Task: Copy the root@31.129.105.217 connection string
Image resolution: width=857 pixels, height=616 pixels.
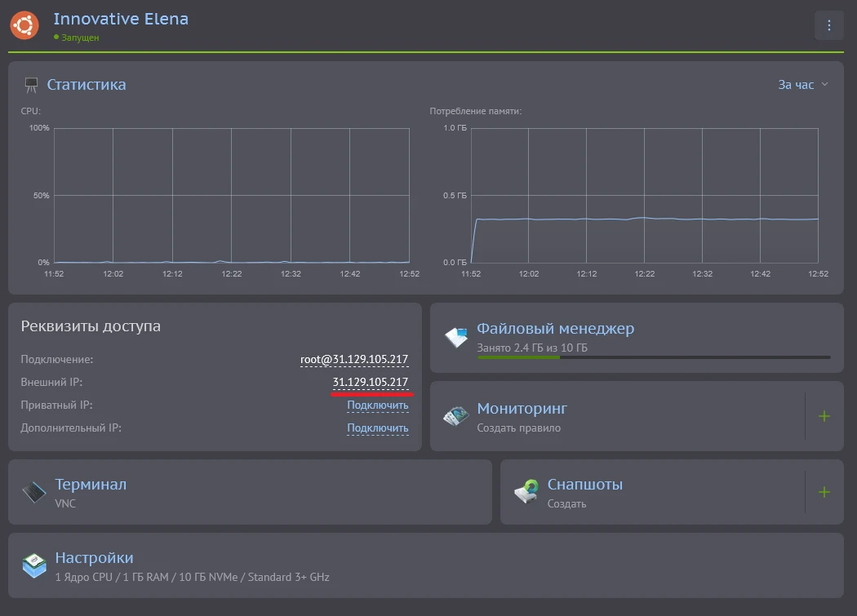Action: [354, 360]
